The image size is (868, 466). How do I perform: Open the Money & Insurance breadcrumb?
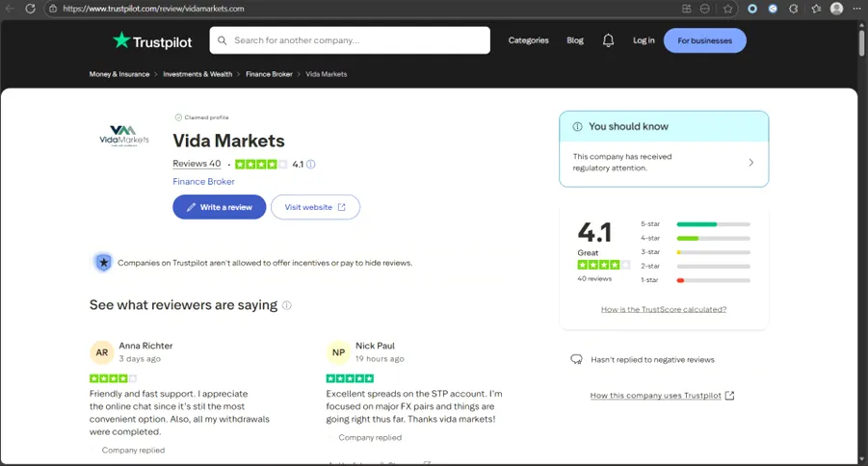119,74
